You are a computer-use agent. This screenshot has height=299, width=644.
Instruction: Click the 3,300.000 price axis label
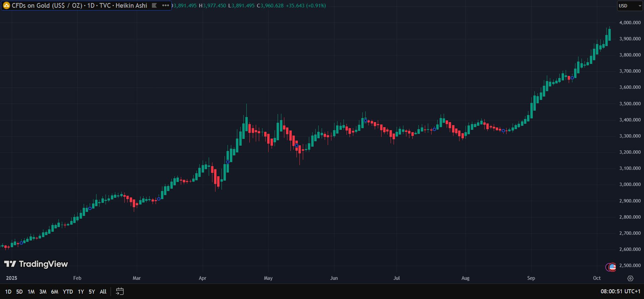630,136
